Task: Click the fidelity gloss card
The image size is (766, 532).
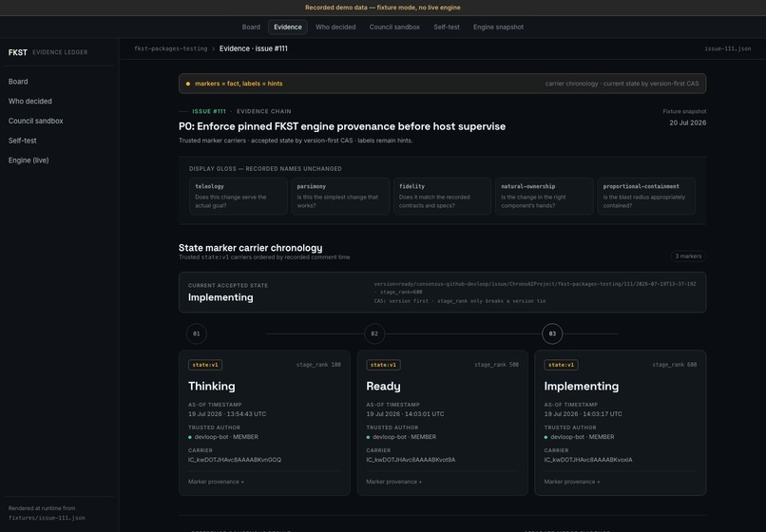Action: pyautogui.click(x=442, y=196)
